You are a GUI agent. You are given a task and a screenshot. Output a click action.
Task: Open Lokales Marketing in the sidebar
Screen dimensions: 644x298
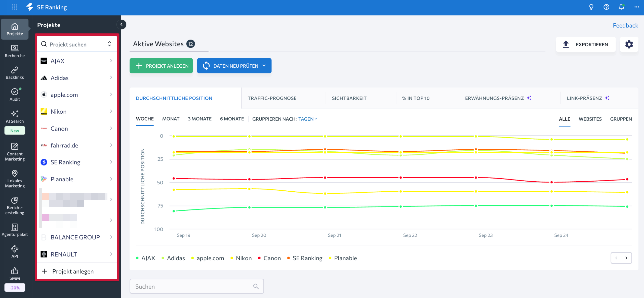click(15, 179)
